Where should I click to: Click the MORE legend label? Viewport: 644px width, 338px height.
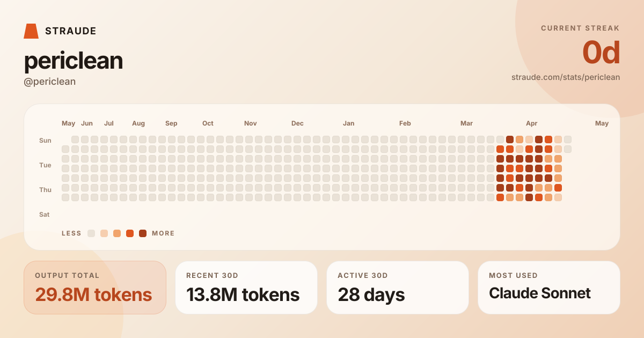coord(163,233)
